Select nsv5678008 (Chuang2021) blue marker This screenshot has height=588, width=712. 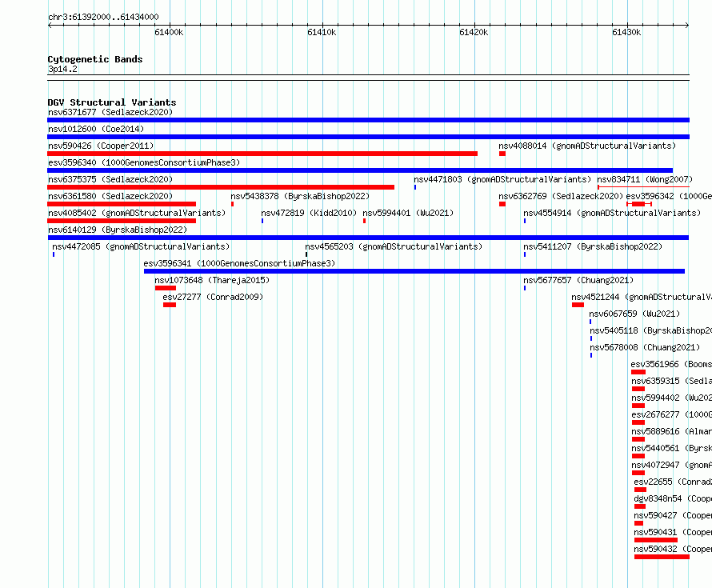(590, 355)
